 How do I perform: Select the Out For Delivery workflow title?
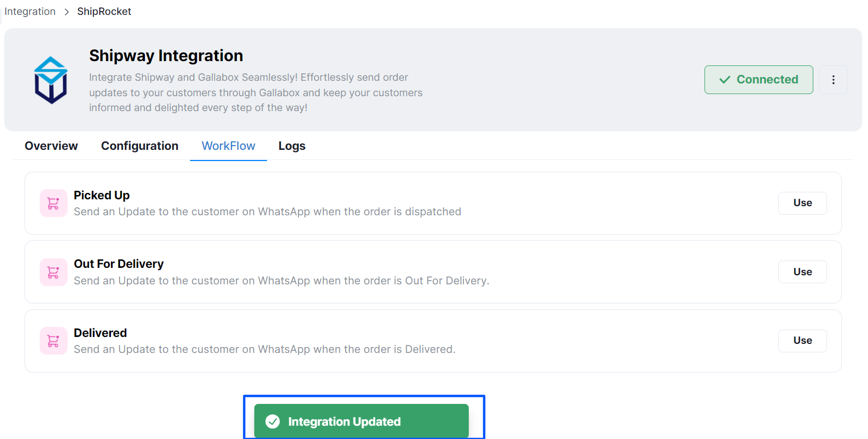(119, 264)
